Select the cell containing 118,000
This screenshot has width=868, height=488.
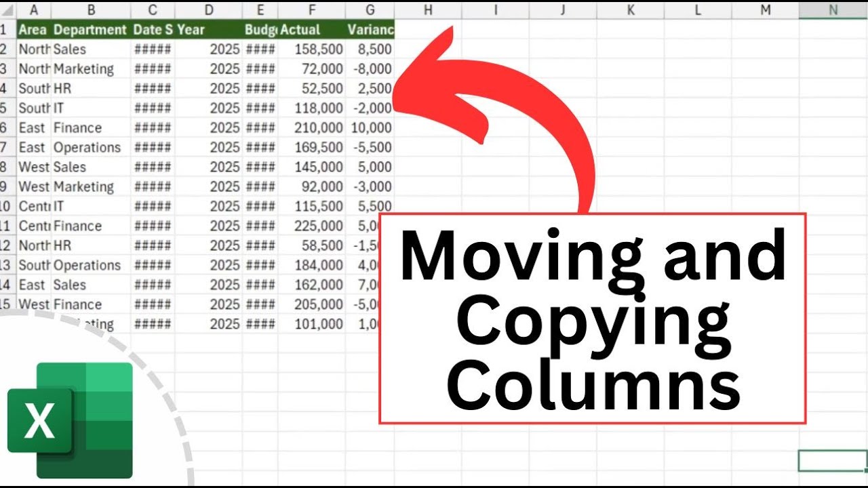coord(311,108)
